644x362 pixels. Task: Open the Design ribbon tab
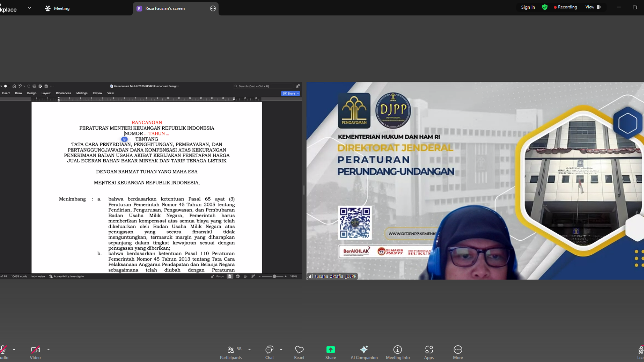click(32, 93)
